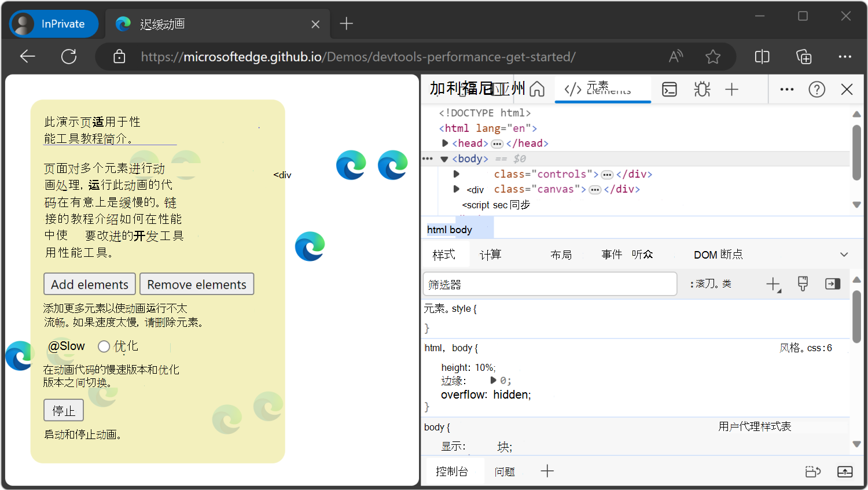Open browser Collections button
This screenshot has height=490, width=868.
pyautogui.click(x=804, y=56)
